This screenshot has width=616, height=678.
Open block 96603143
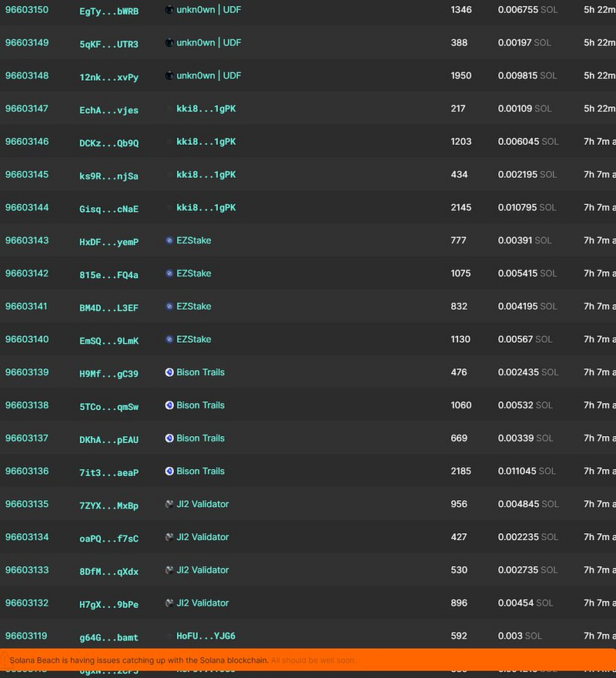click(x=27, y=240)
